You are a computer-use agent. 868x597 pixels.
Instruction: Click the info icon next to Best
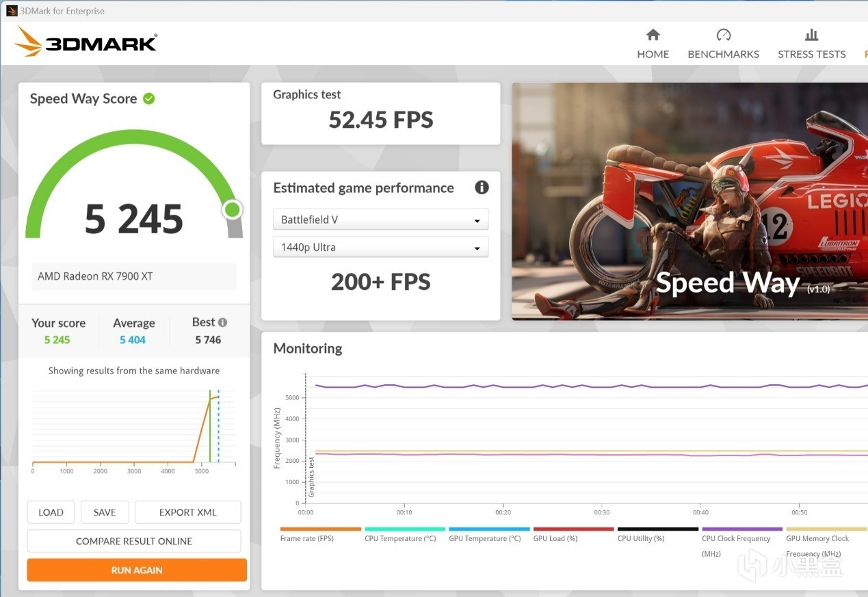click(x=222, y=322)
